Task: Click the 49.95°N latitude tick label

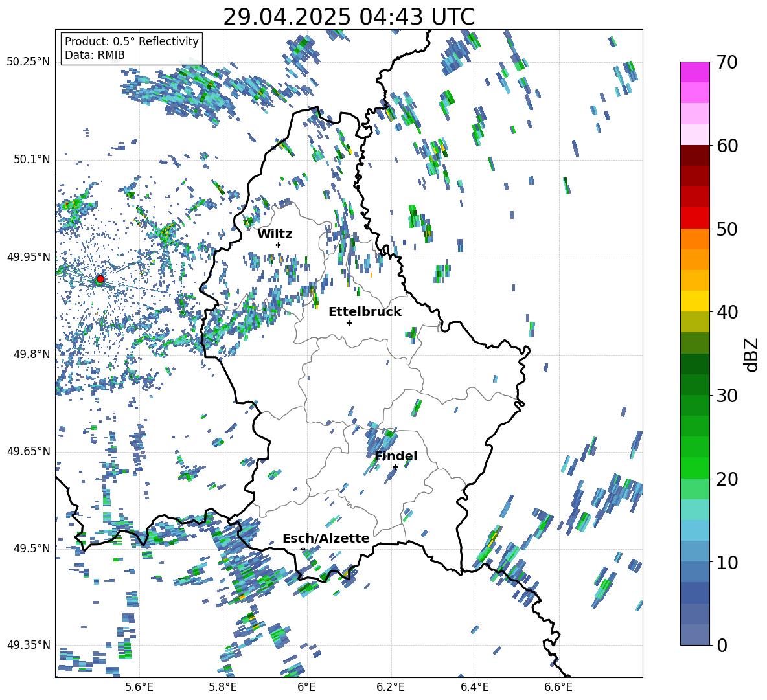Action: [x=29, y=257]
